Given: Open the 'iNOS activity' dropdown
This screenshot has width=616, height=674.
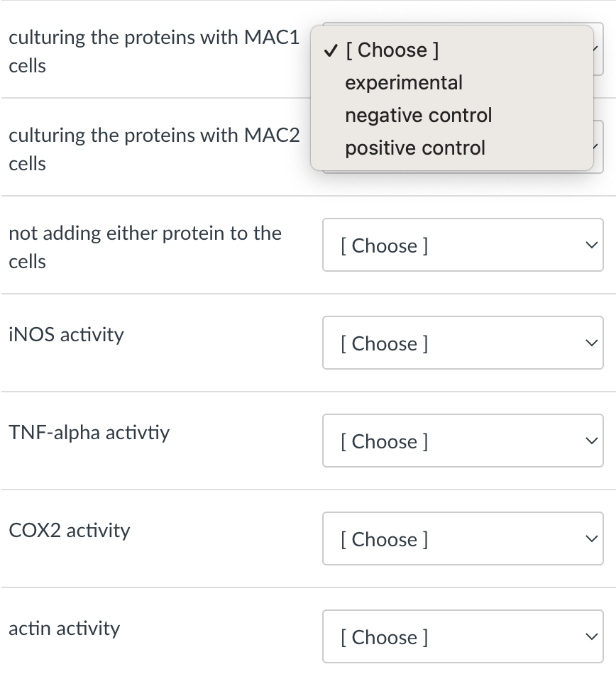Looking at the screenshot, I should 463,343.
